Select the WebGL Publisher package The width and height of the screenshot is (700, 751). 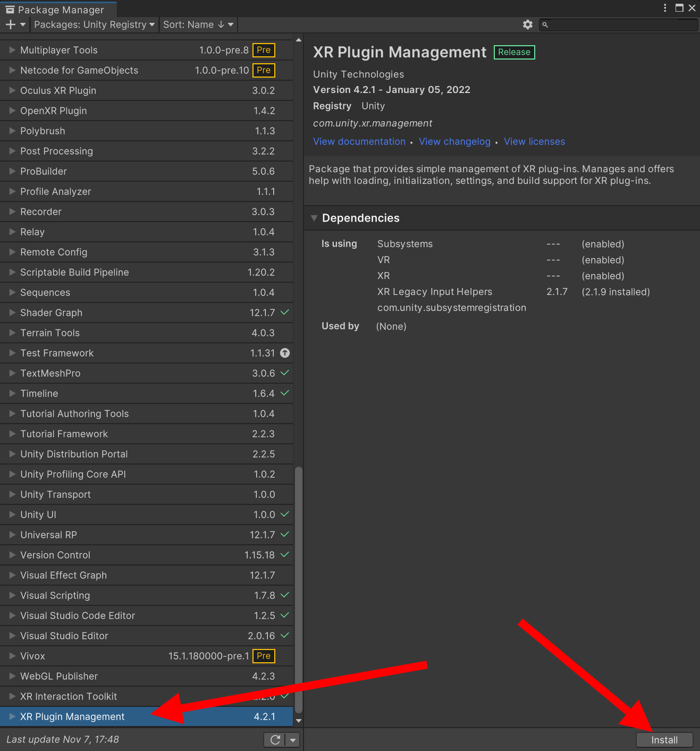[146, 676]
